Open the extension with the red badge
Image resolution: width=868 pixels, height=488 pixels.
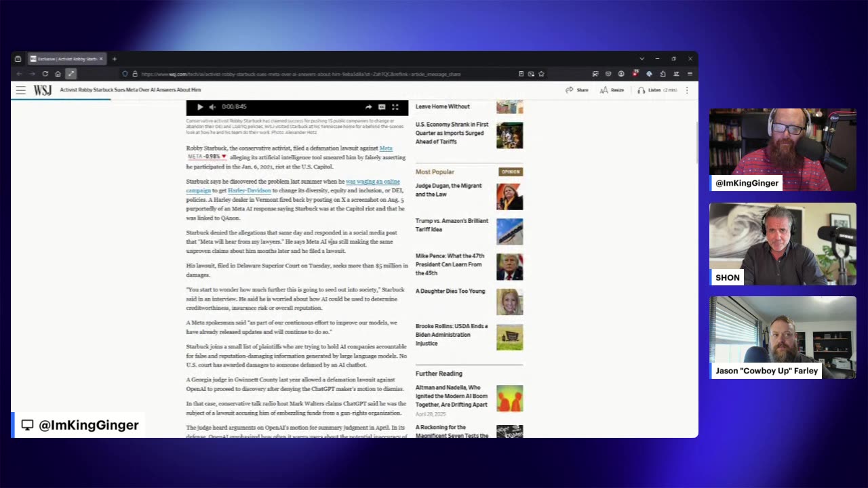click(635, 73)
